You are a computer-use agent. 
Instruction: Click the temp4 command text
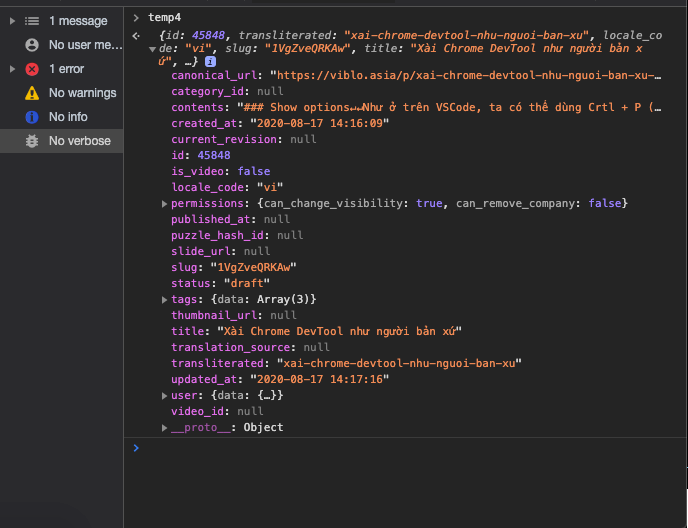165,17
